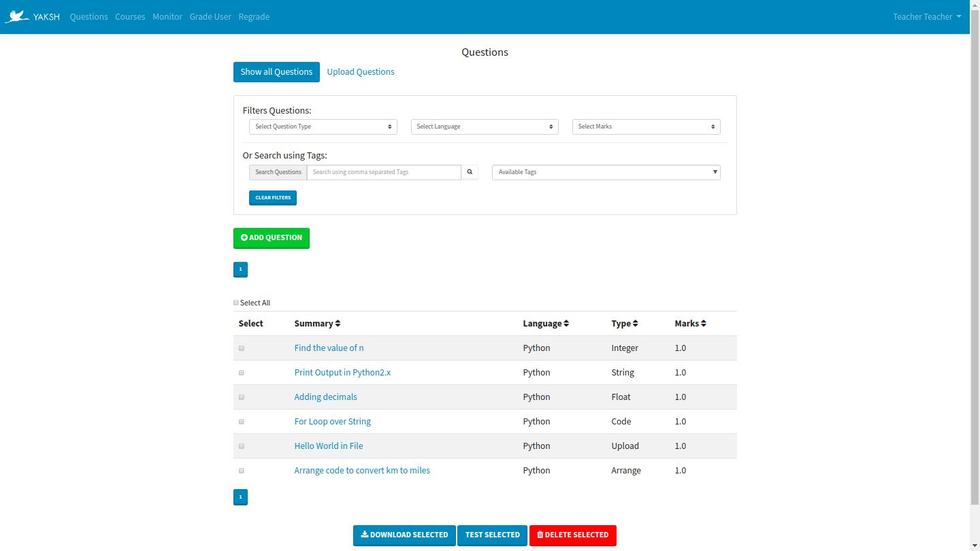This screenshot has height=551, width=980.
Task: Click Search Questions label button
Action: [x=278, y=172]
